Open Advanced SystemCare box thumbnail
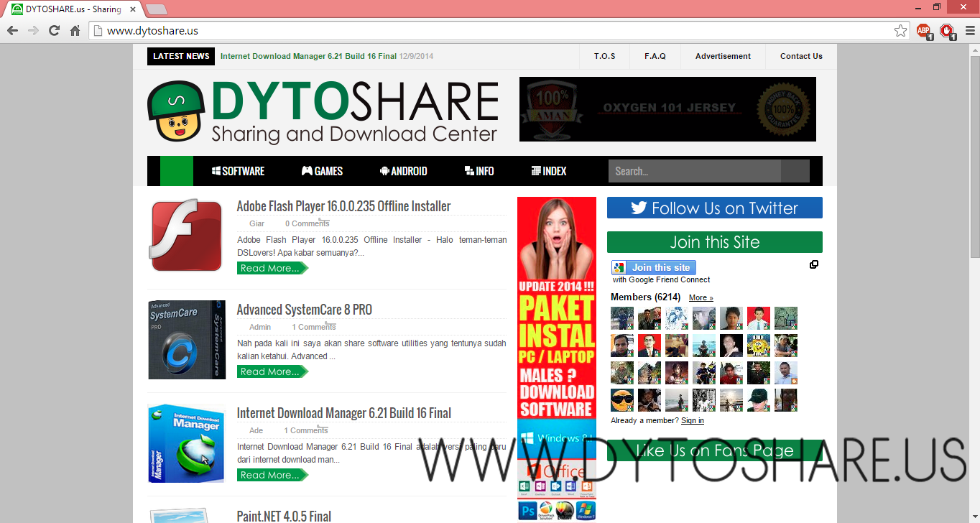The height and width of the screenshot is (523, 980). click(186, 340)
